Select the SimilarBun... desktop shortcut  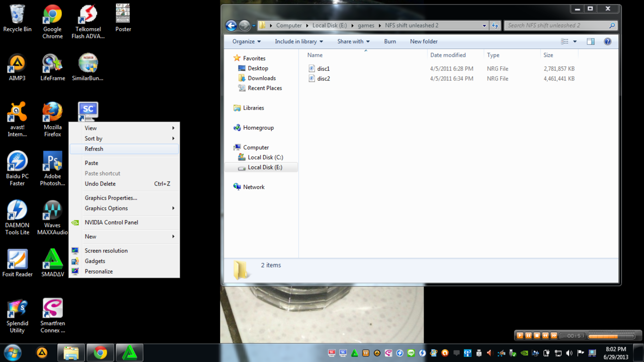[x=88, y=67]
